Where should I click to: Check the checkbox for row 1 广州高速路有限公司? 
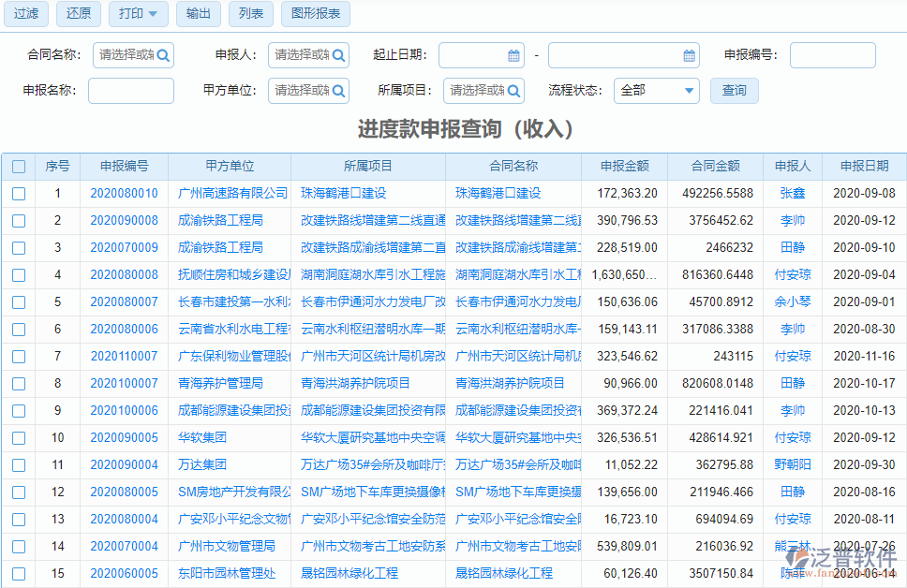(x=19, y=193)
